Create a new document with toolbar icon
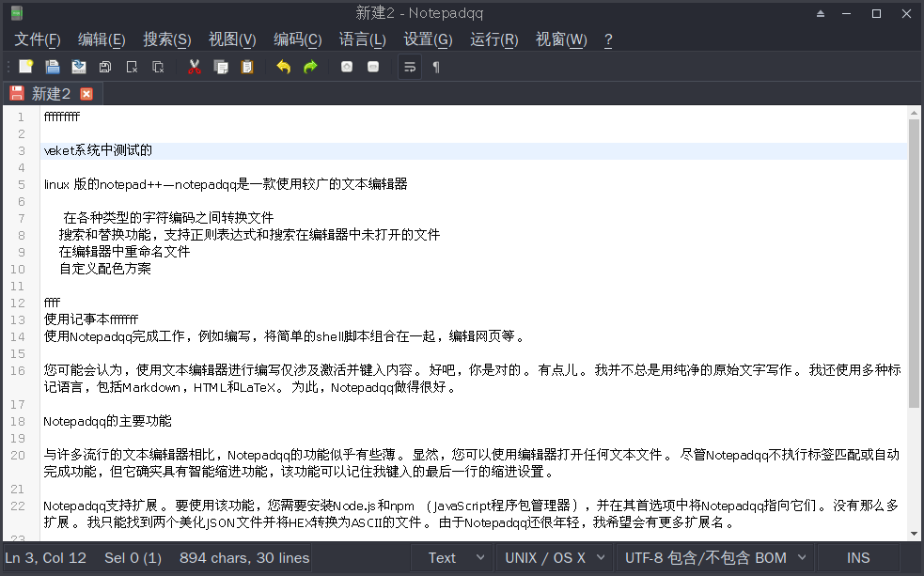Image resolution: width=924 pixels, height=576 pixels. (x=26, y=67)
